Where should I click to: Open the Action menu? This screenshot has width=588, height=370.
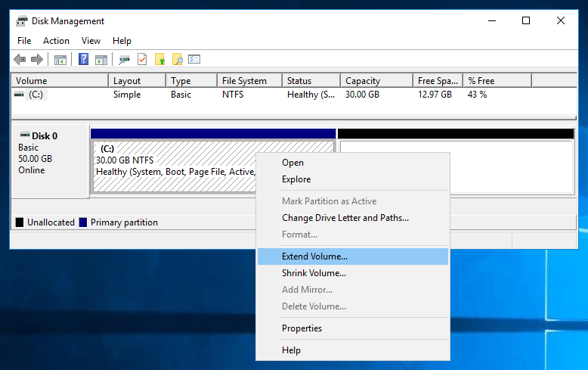coord(56,41)
